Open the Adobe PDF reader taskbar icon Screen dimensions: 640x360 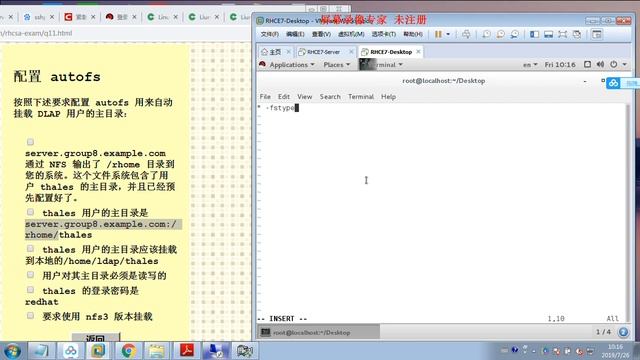pos(187,351)
